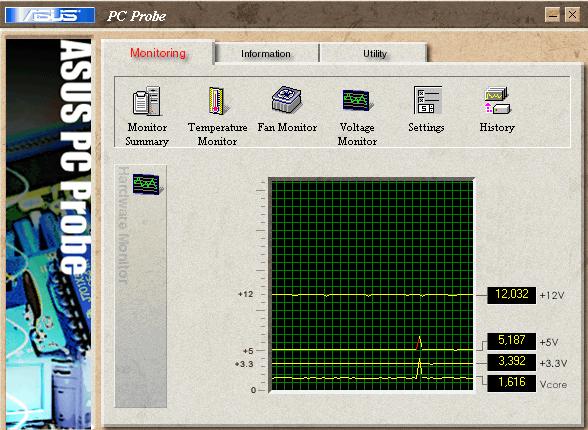Select the Voltage Monitor toolbar icon
The image size is (588, 430).
[x=357, y=100]
